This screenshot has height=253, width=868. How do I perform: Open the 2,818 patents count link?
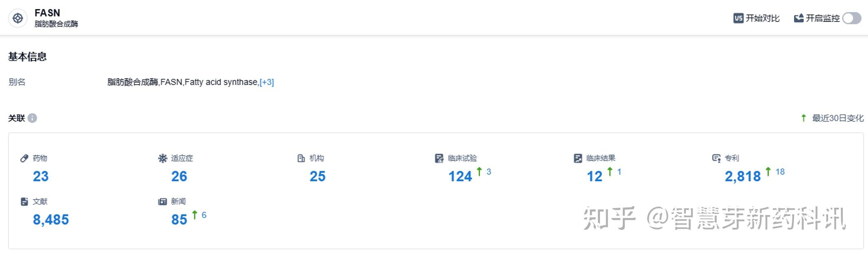pos(742,176)
